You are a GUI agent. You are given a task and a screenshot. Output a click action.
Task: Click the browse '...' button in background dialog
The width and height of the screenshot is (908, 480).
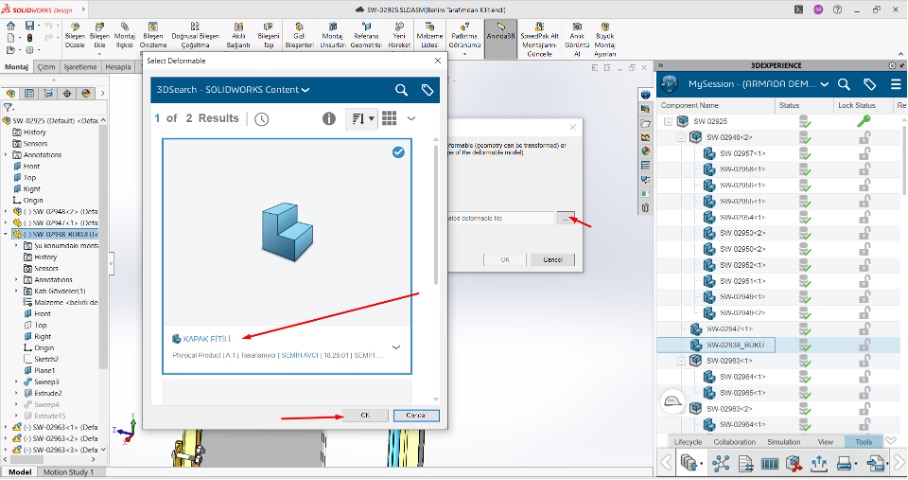pyautogui.click(x=565, y=218)
